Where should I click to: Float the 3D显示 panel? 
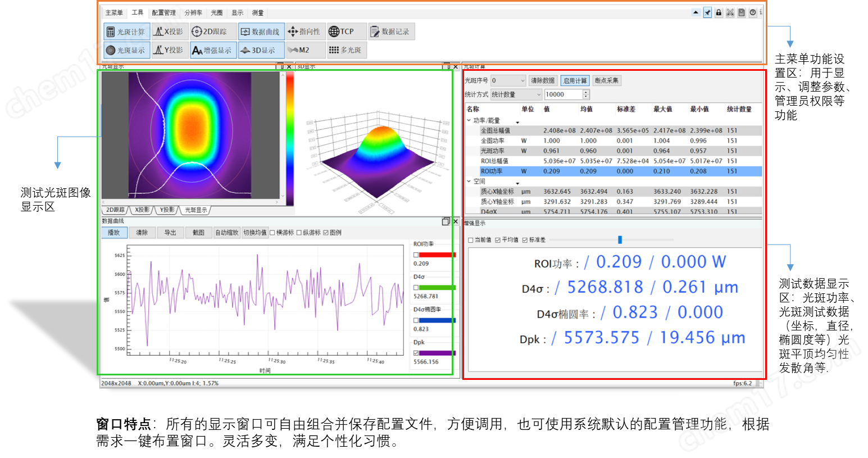(x=447, y=67)
